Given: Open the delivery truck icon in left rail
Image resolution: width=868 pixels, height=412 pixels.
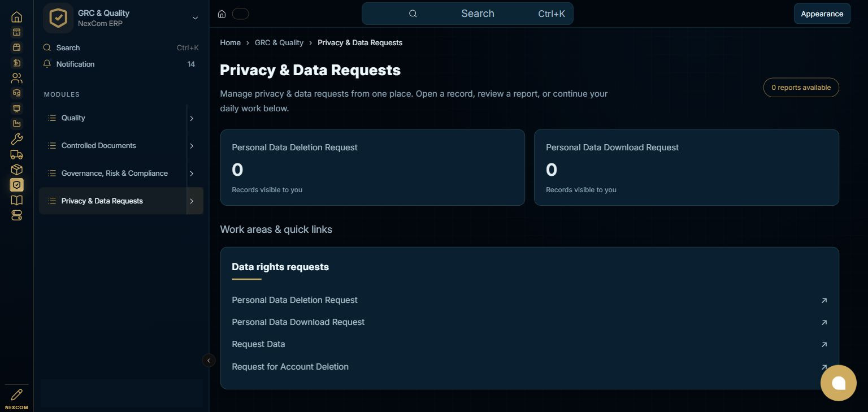Looking at the screenshot, I should coord(17,154).
